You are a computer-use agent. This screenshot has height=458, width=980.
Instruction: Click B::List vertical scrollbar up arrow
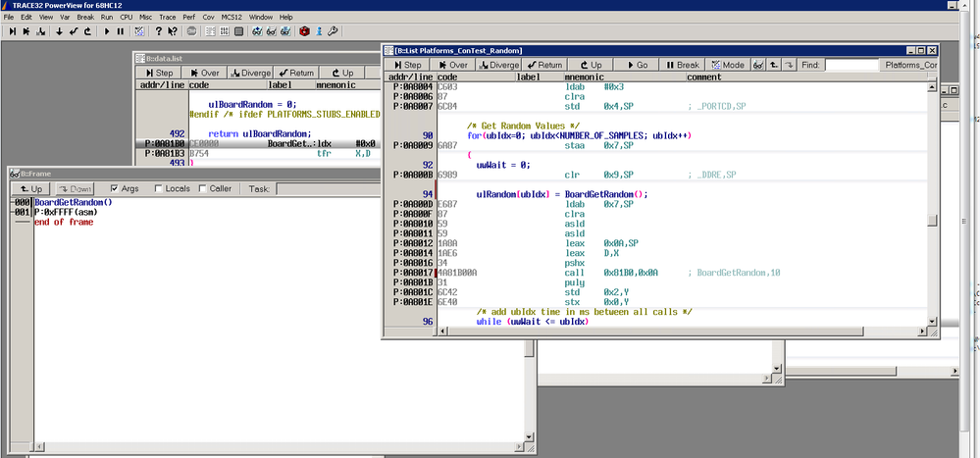pos(932,87)
